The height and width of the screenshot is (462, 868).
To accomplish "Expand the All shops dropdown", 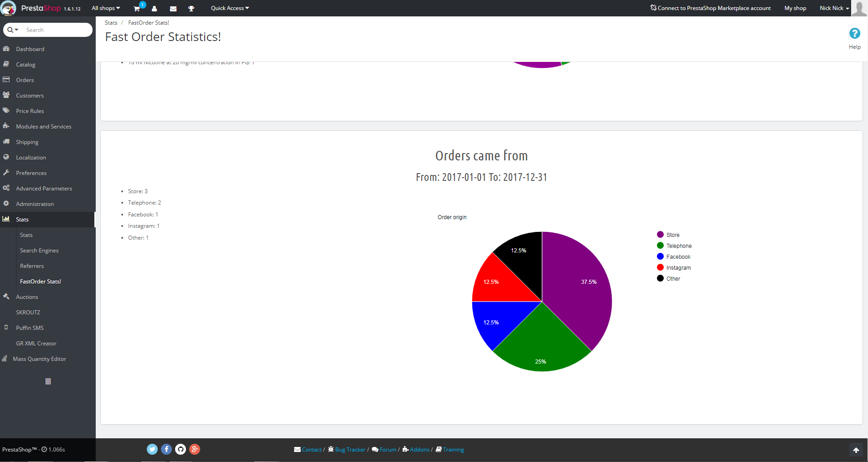I will (x=106, y=8).
